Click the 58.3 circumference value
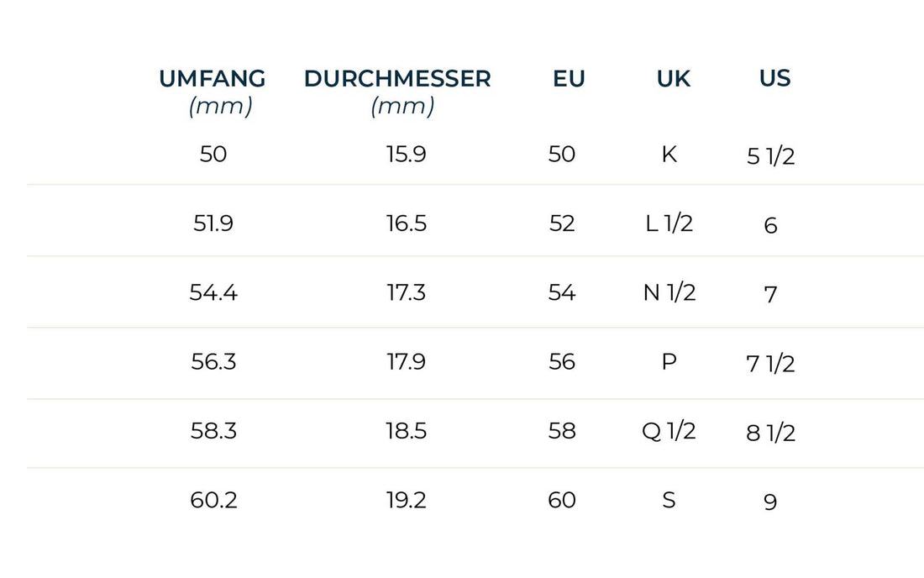Viewport: 924px width, 578px height. [x=213, y=431]
